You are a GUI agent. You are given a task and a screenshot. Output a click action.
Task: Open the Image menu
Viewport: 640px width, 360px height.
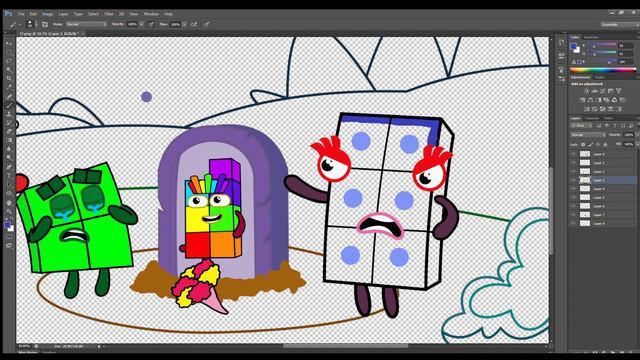click(48, 14)
